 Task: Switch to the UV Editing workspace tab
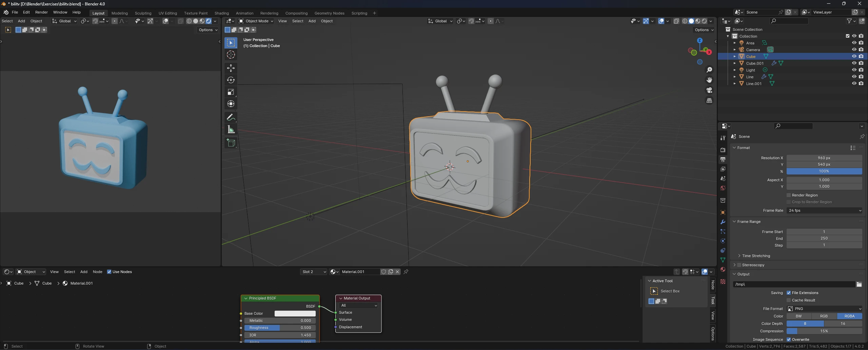(168, 13)
